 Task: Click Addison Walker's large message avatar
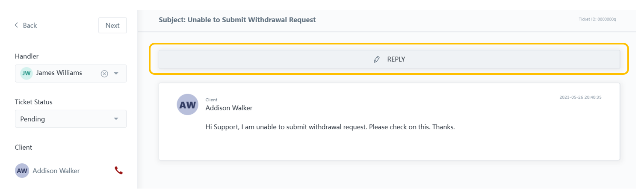pos(187,105)
